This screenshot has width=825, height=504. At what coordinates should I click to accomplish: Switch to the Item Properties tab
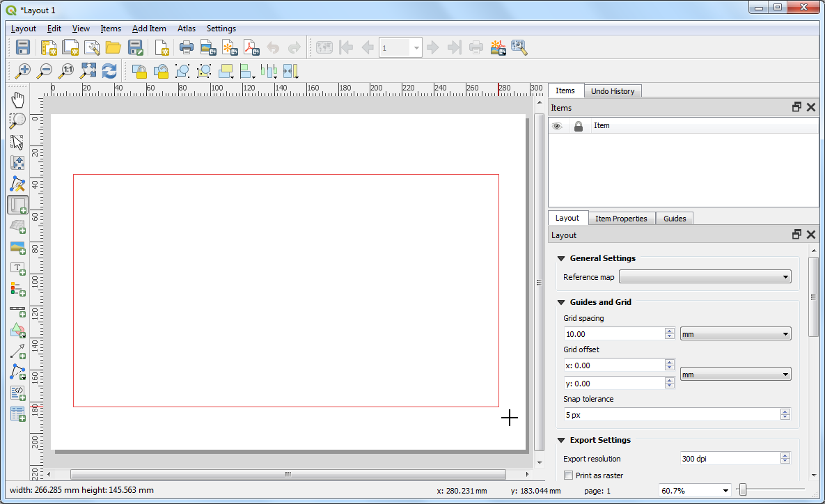pos(621,219)
